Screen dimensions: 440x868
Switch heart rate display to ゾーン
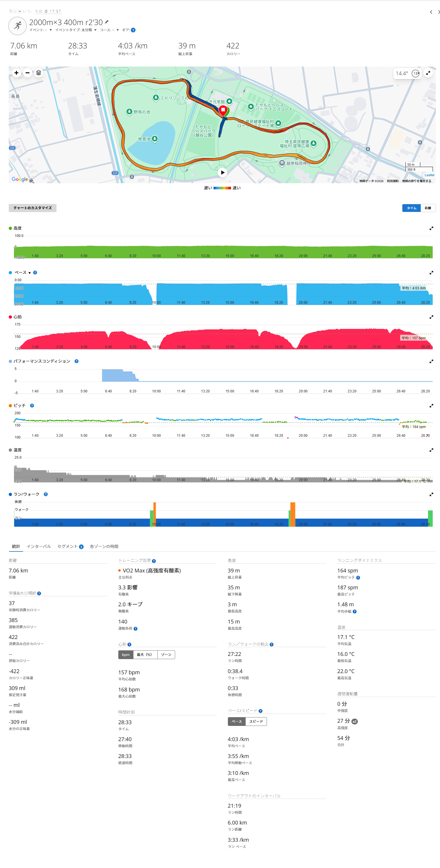point(166,654)
